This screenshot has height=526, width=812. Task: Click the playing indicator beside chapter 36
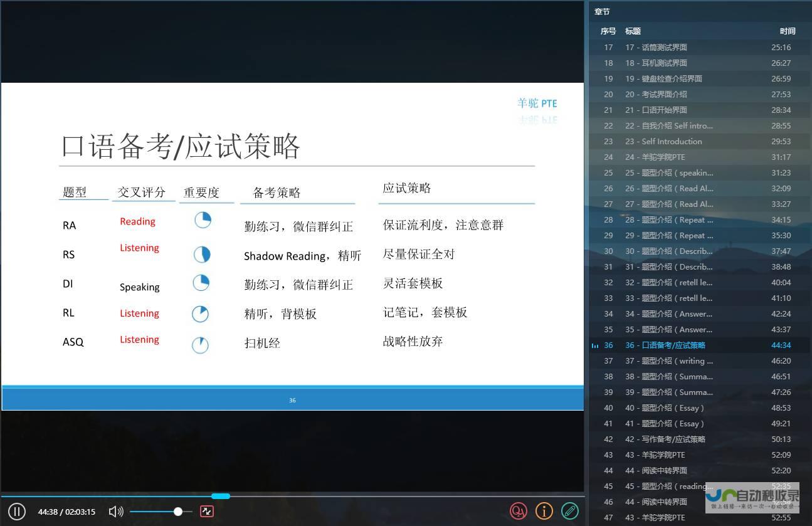pos(595,345)
